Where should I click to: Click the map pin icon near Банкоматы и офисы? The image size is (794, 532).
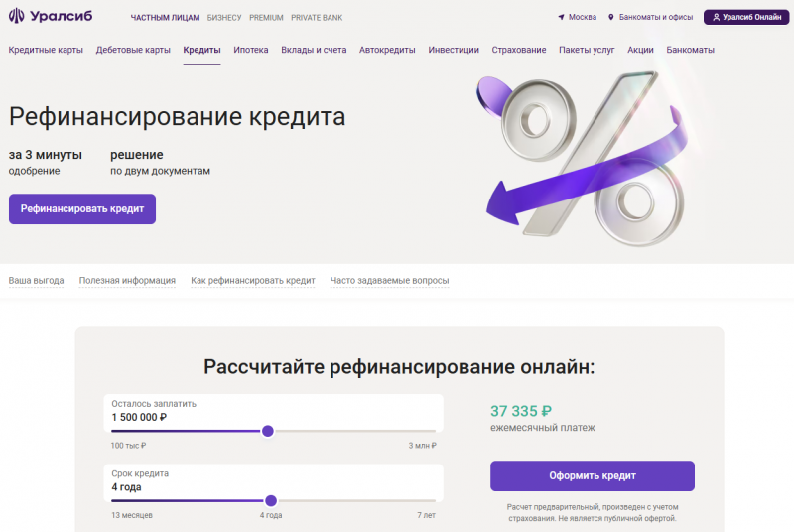coord(611,17)
